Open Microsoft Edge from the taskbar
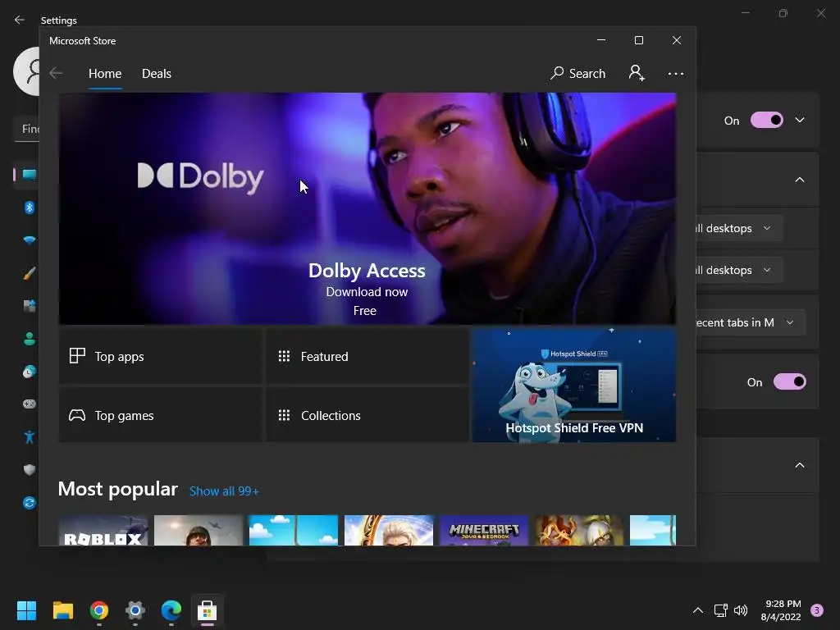The width and height of the screenshot is (840, 630). point(171,610)
